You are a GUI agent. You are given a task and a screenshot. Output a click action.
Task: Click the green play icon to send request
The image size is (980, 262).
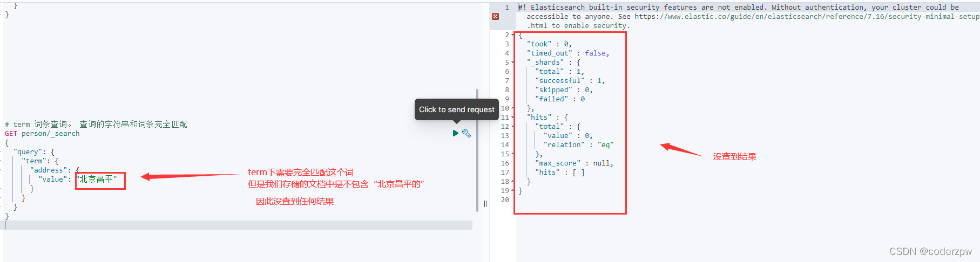click(x=455, y=133)
